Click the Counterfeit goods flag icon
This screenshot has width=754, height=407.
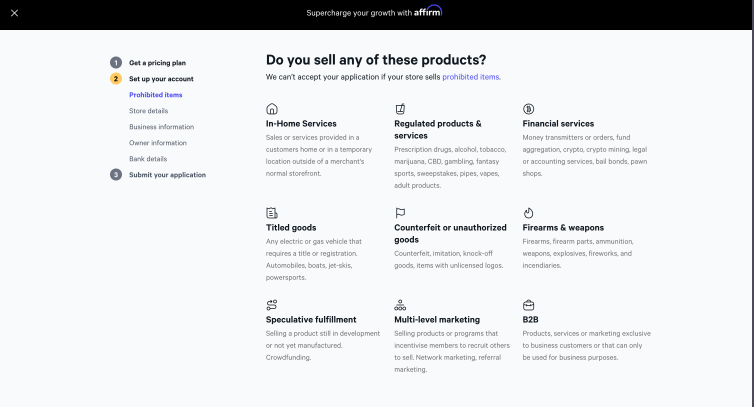tap(400, 213)
